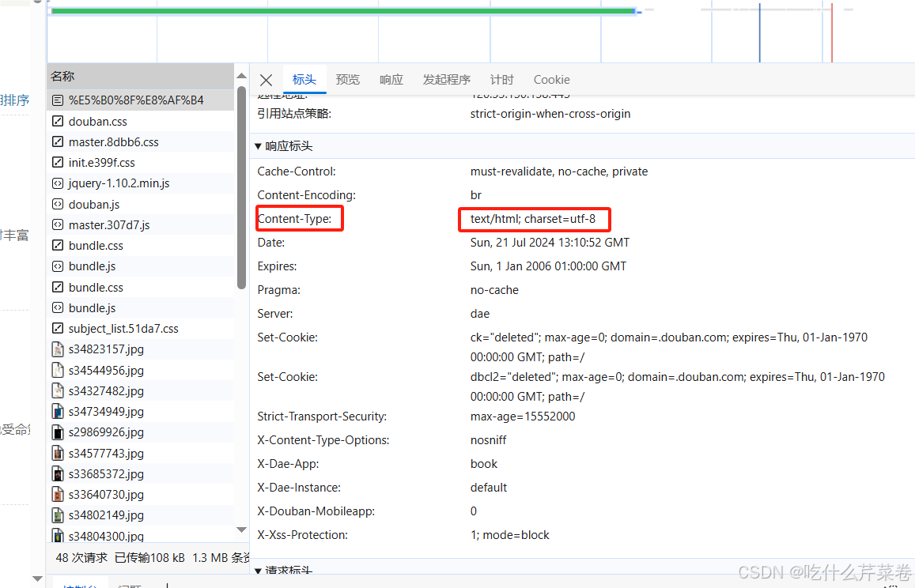Collapse the 响应标头 section
The width and height of the screenshot is (915, 588).
pos(258,146)
